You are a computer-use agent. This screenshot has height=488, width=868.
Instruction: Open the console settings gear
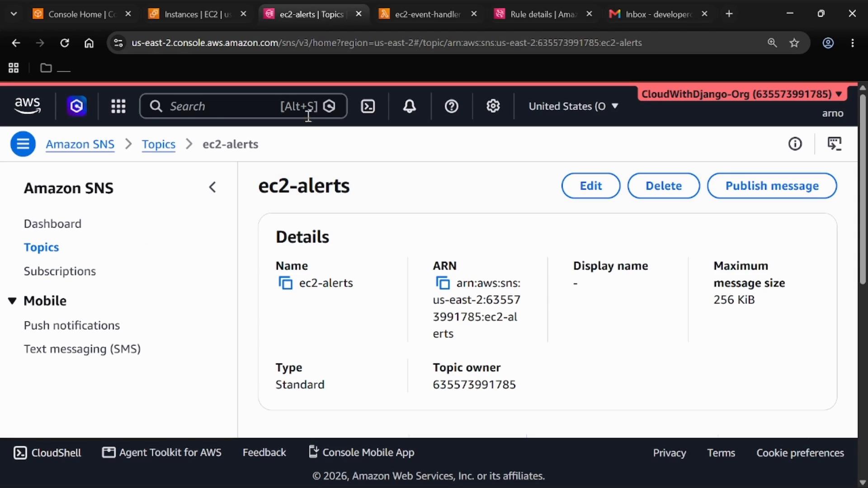[x=493, y=106]
